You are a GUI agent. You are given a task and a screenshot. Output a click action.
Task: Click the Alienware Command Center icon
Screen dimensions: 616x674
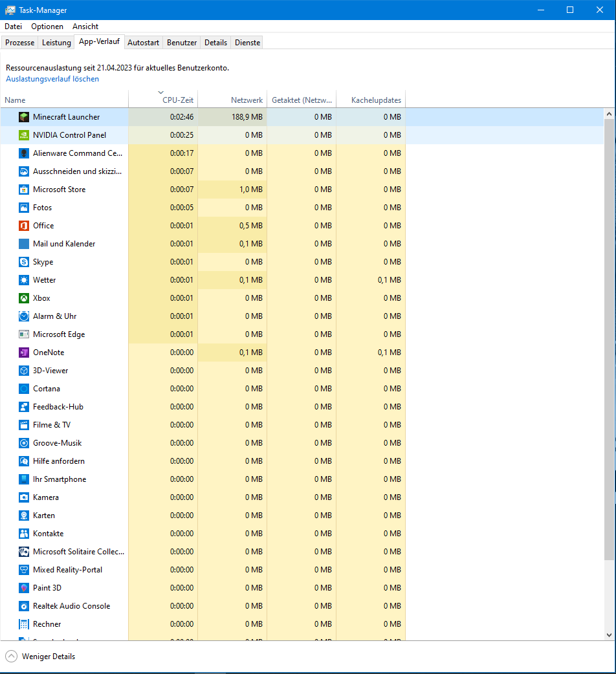[x=24, y=153]
